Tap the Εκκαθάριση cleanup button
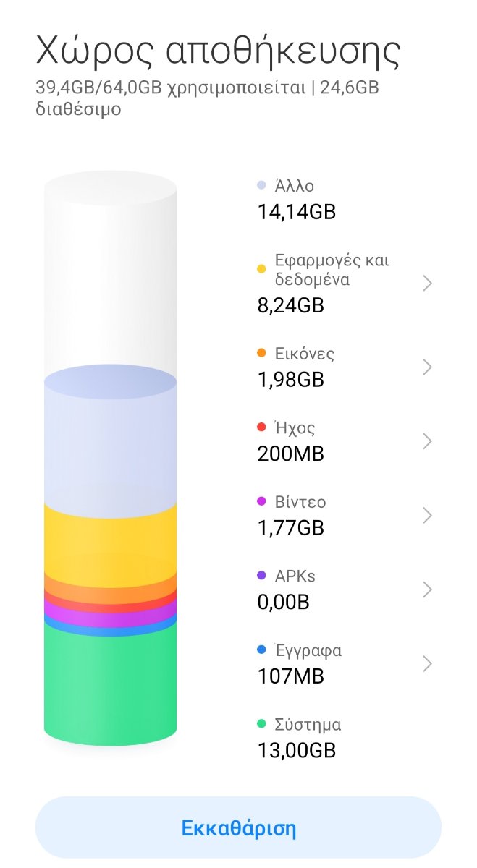The width and height of the screenshot is (477, 868). (238, 828)
